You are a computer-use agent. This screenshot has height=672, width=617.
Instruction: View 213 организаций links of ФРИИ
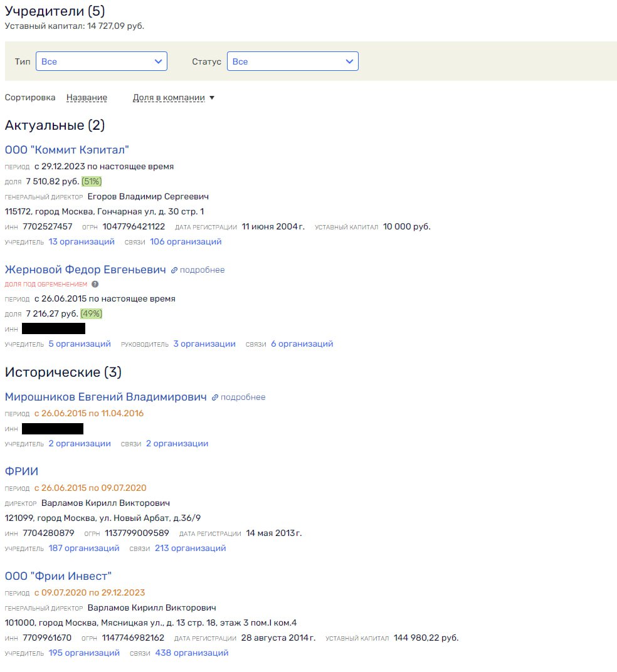click(191, 548)
